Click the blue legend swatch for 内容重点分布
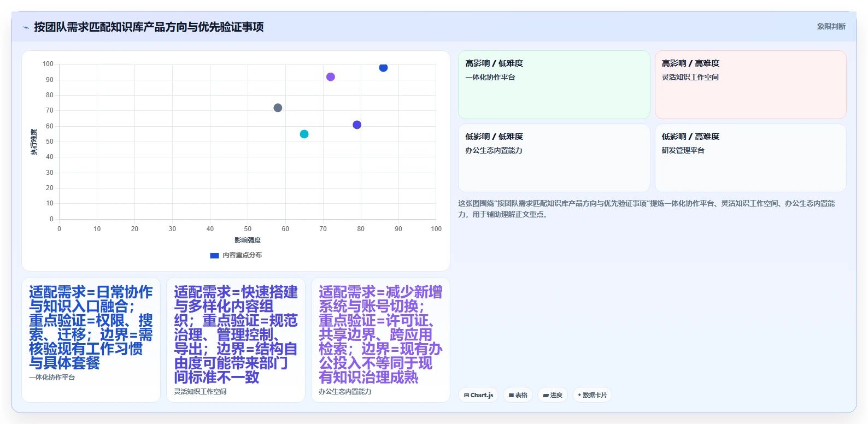Image resolution: width=868 pixels, height=424 pixels. click(x=214, y=255)
